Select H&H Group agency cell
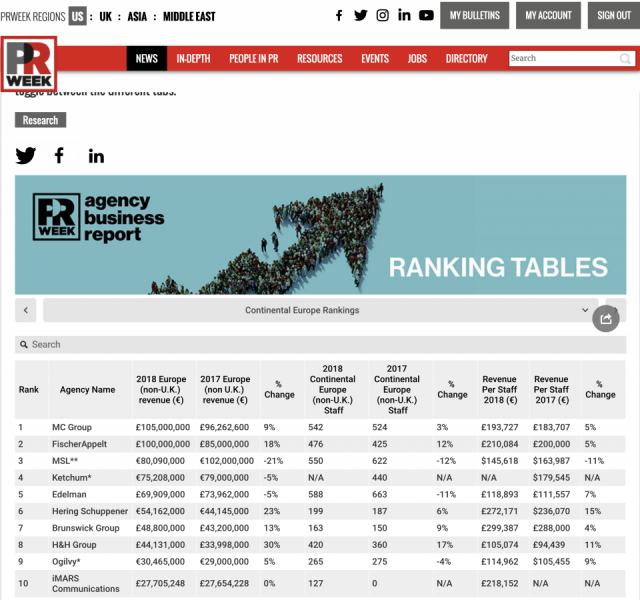The width and height of the screenshot is (640, 600). [74, 544]
